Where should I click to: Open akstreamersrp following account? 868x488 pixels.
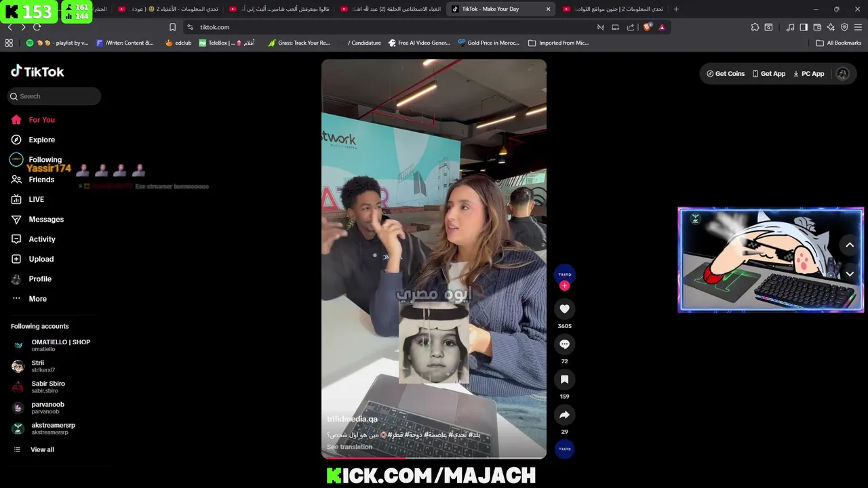[43, 428]
